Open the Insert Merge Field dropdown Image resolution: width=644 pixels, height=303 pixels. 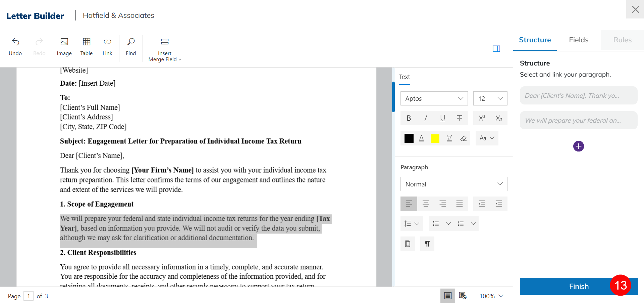tap(165, 50)
